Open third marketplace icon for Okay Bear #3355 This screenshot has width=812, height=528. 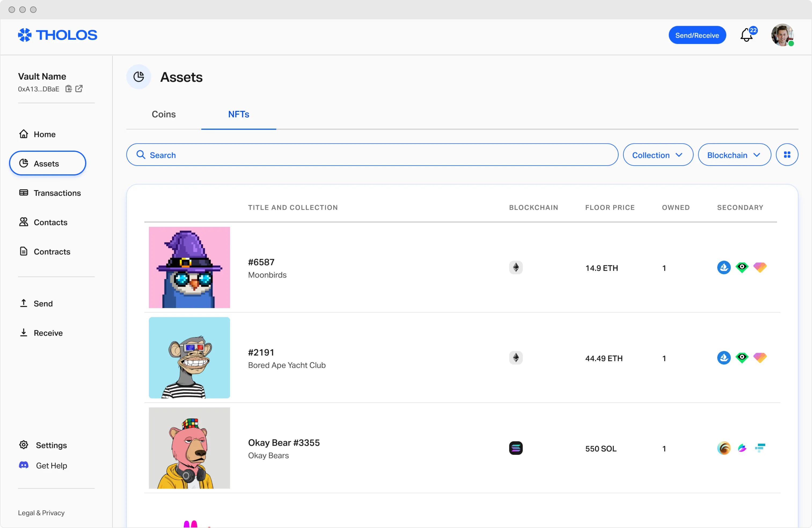[760, 448]
